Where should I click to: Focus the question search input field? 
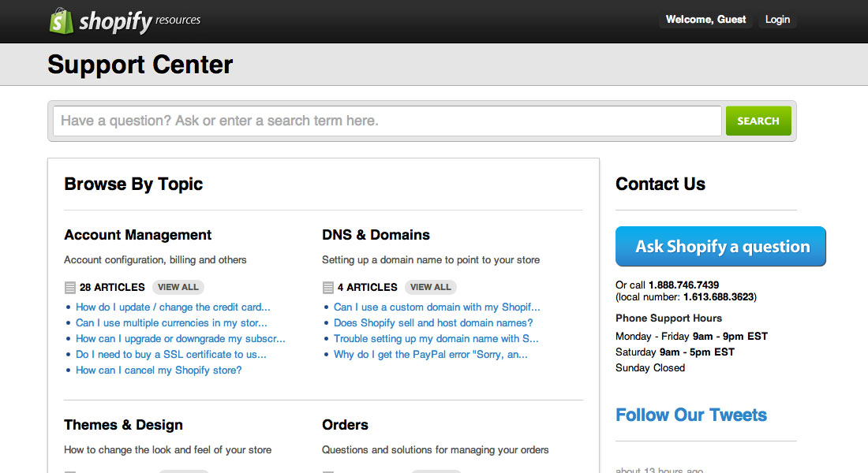(387, 121)
